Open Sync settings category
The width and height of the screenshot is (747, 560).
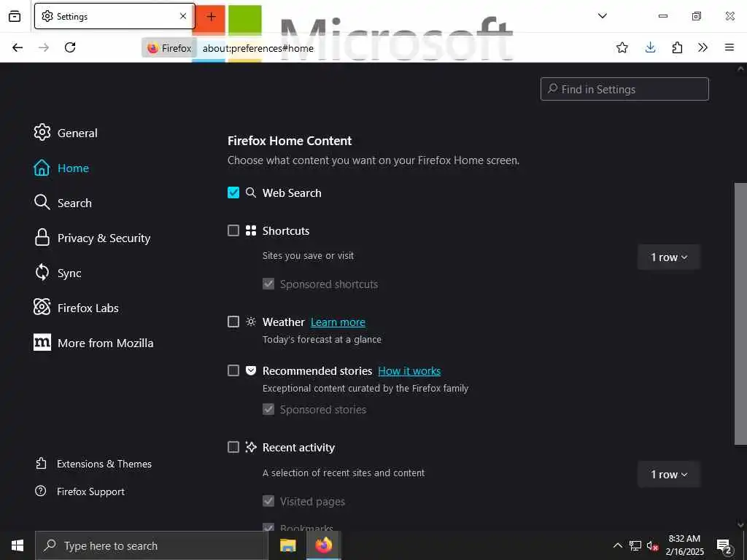pos(58,273)
